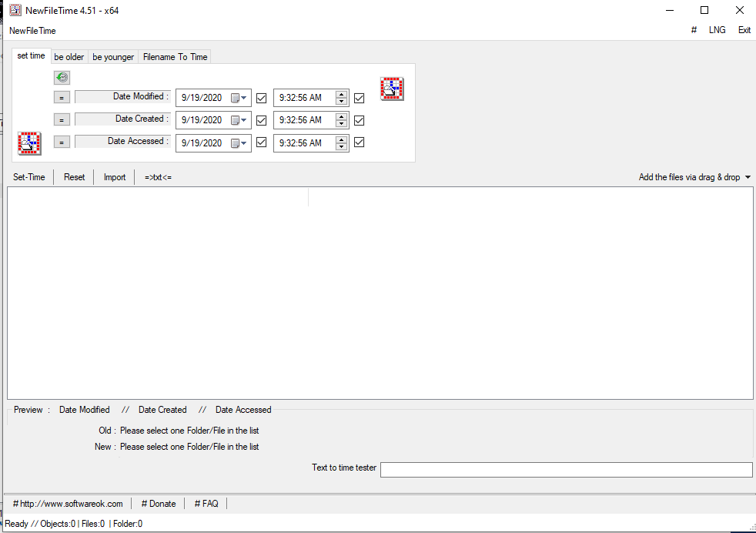Click the Date Created label field
Screen dimensions: 756x533
[x=123, y=119]
